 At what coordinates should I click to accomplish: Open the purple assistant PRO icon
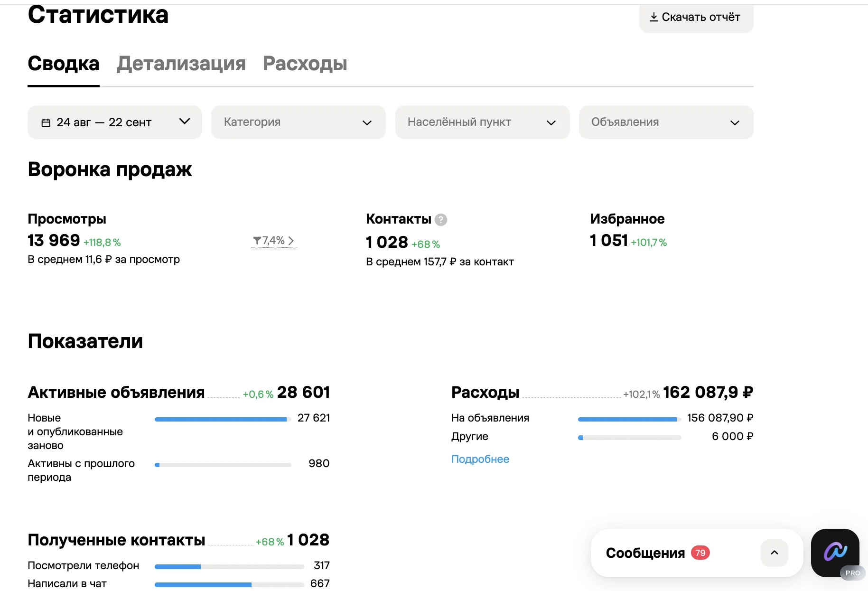835,553
